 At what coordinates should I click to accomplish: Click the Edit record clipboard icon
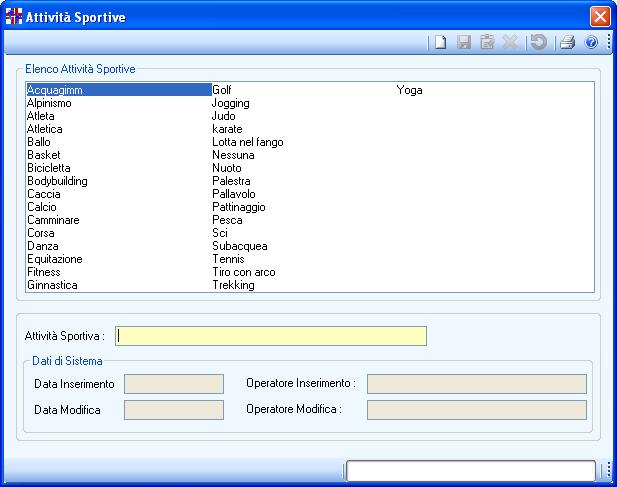pos(487,43)
